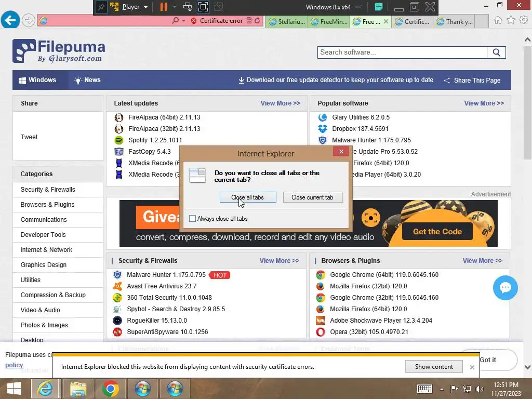
Task: Open File Explorer from taskbar
Action: click(78, 389)
